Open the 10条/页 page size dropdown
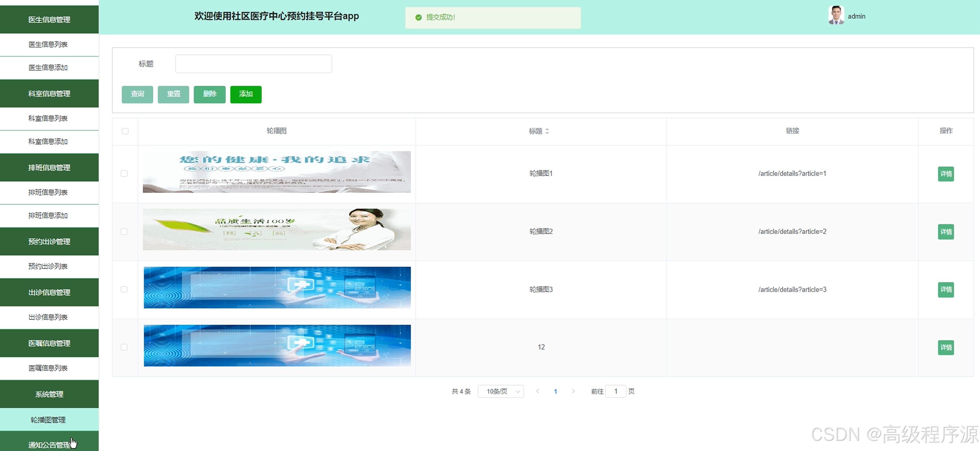This screenshot has height=451, width=980. 501,391
